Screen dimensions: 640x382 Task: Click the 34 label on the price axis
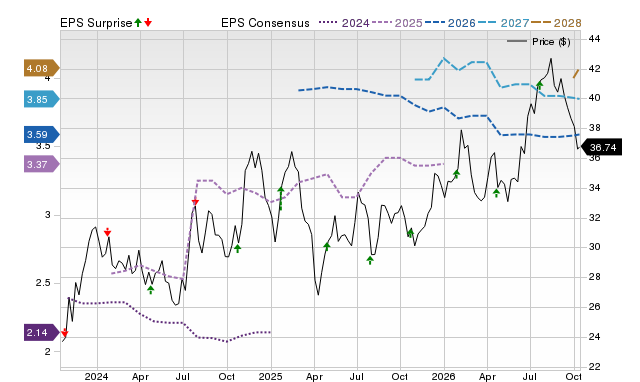594,188
